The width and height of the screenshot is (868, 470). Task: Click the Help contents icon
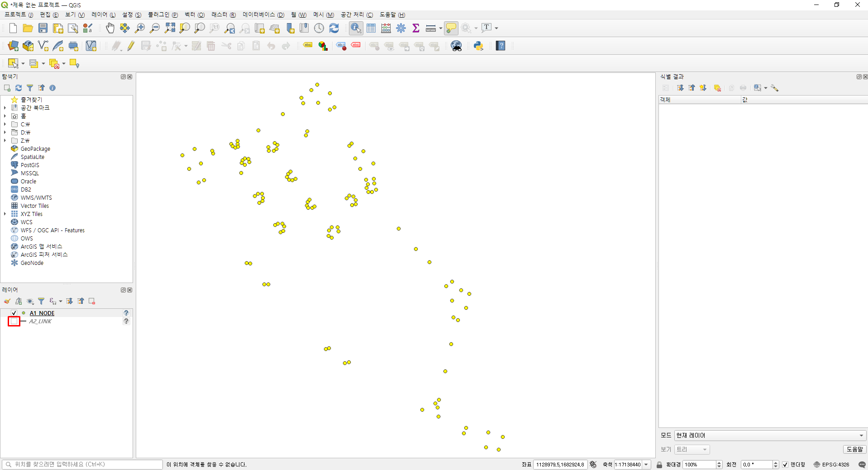(x=501, y=46)
